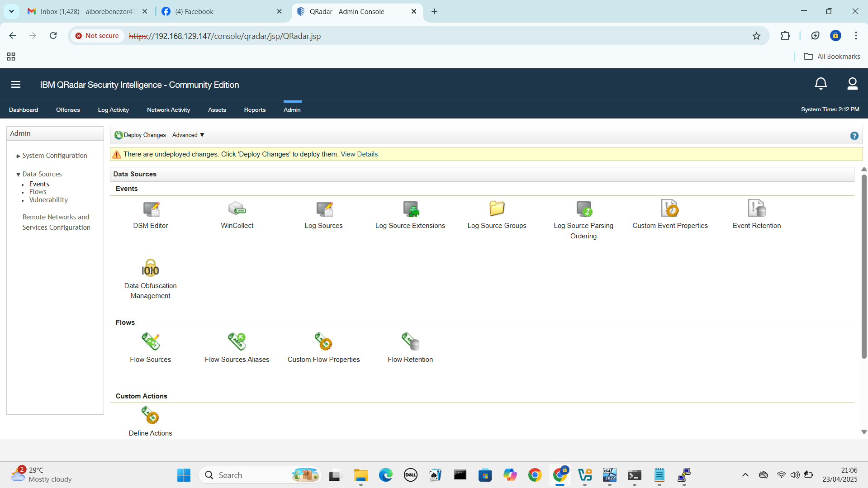Click the Not secure site indicator
The width and height of the screenshot is (868, 488).
tap(97, 36)
